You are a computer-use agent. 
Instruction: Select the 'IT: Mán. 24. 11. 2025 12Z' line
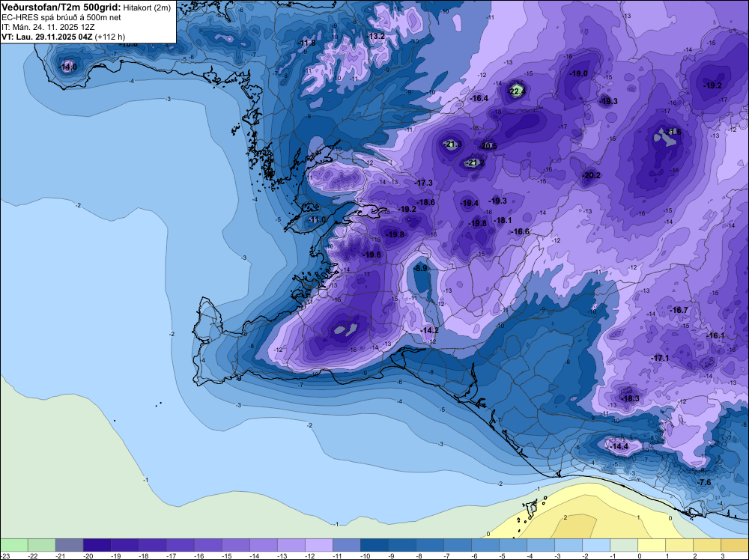click(48, 27)
